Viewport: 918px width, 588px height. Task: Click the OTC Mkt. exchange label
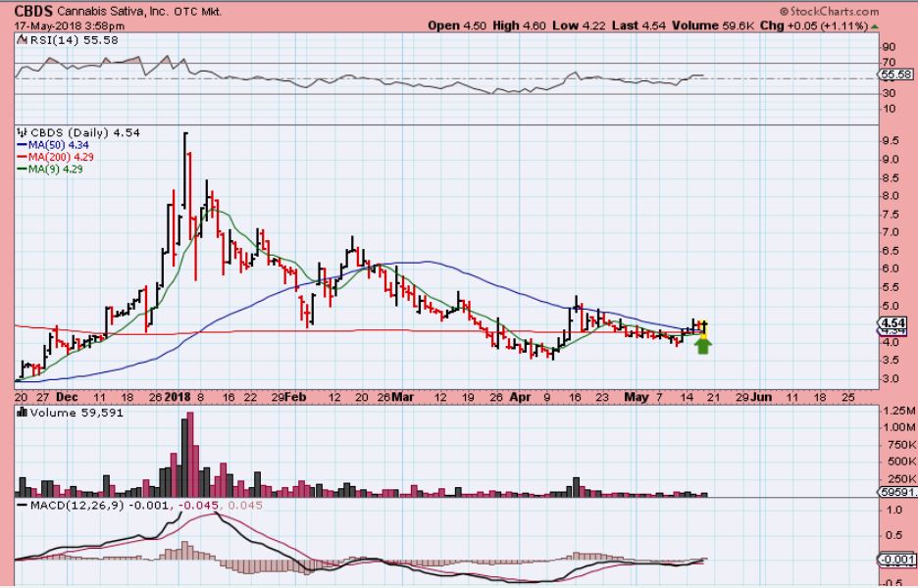pyautogui.click(x=198, y=12)
